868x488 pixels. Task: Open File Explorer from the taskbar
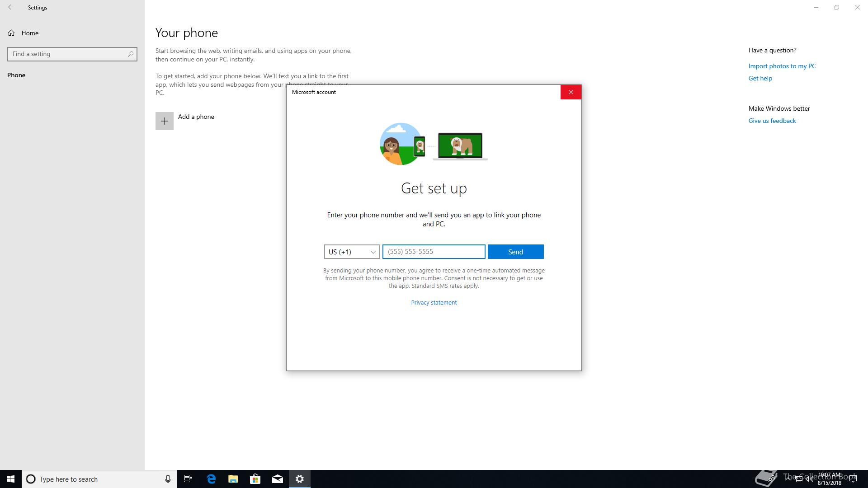(x=233, y=479)
